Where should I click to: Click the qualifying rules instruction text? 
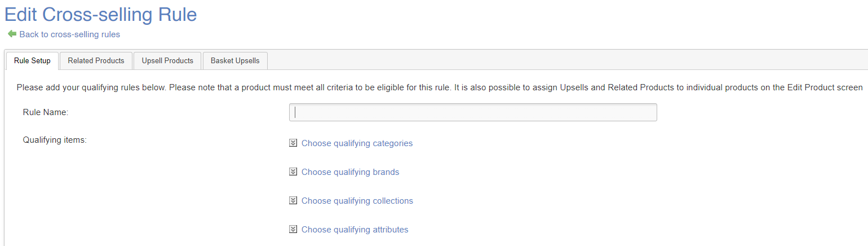439,87
